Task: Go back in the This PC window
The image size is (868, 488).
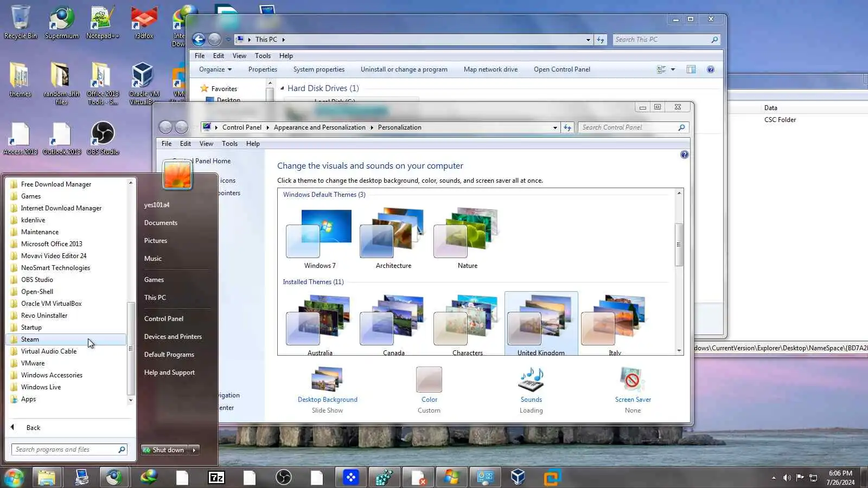Action: point(199,40)
